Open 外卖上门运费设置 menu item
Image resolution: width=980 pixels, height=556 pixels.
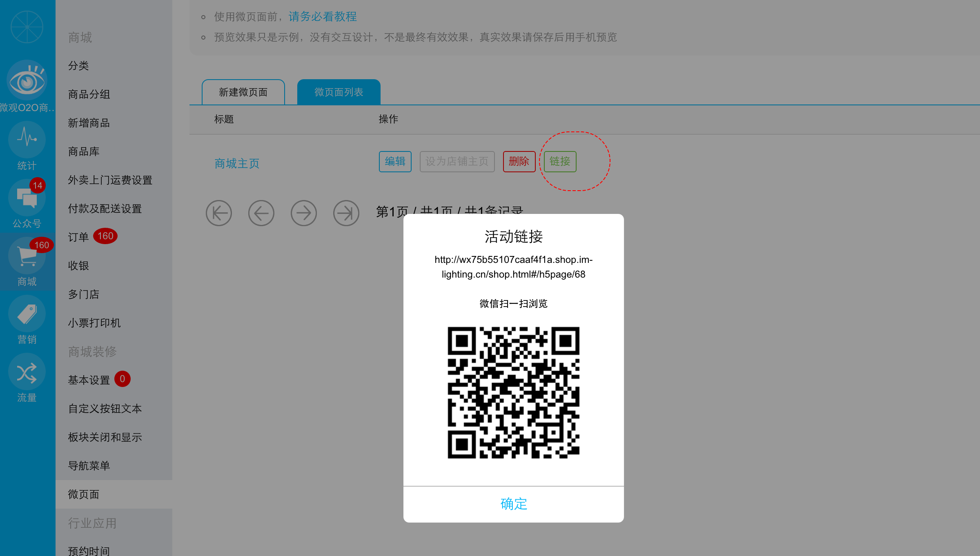(110, 180)
